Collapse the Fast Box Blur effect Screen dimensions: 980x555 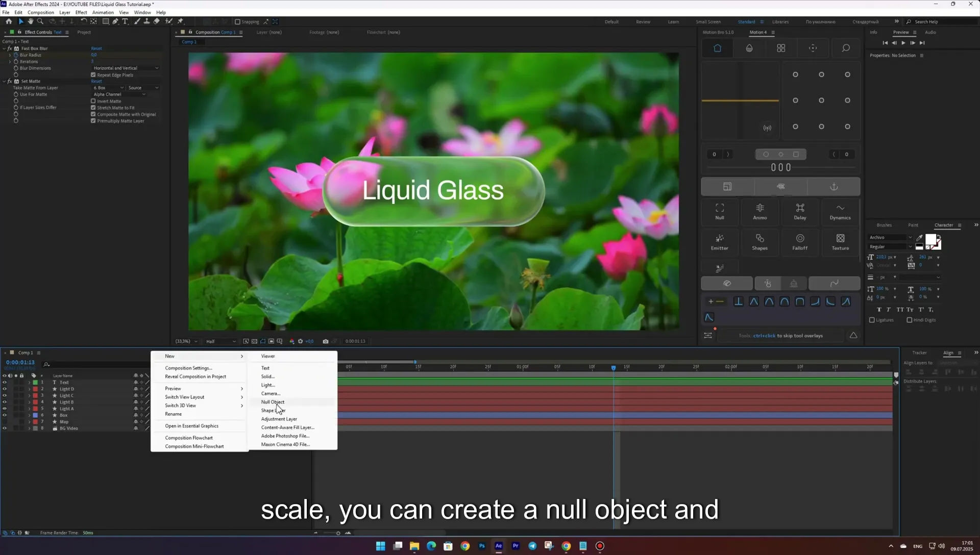pyautogui.click(x=4, y=48)
